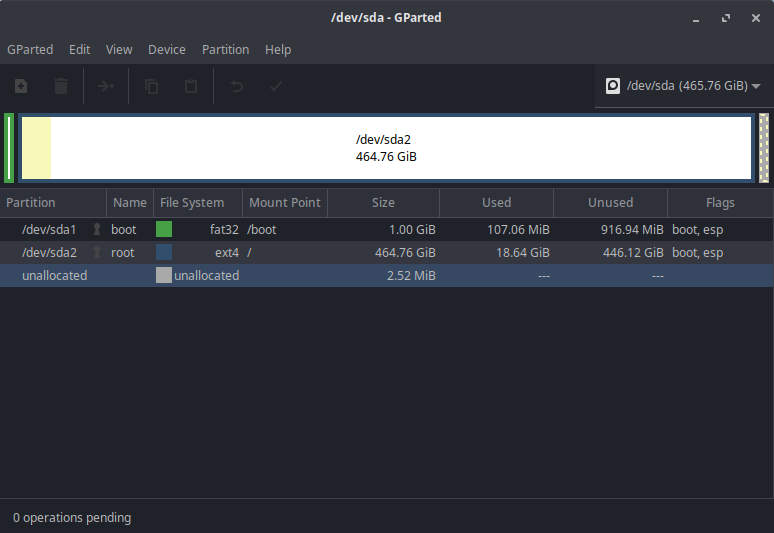Open the GParted menu
Image resolution: width=774 pixels, height=533 pixels.
pyautogui.click(x=30, y=49)
